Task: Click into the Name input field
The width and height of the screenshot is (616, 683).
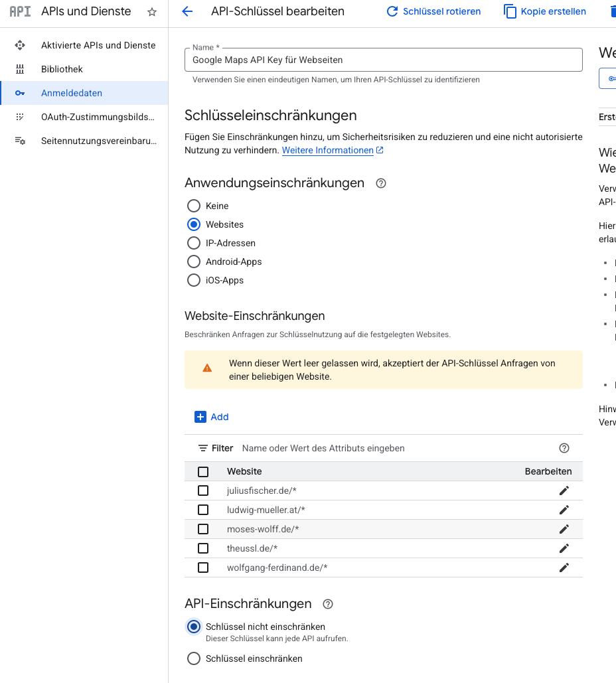Action: coord(383,60)
